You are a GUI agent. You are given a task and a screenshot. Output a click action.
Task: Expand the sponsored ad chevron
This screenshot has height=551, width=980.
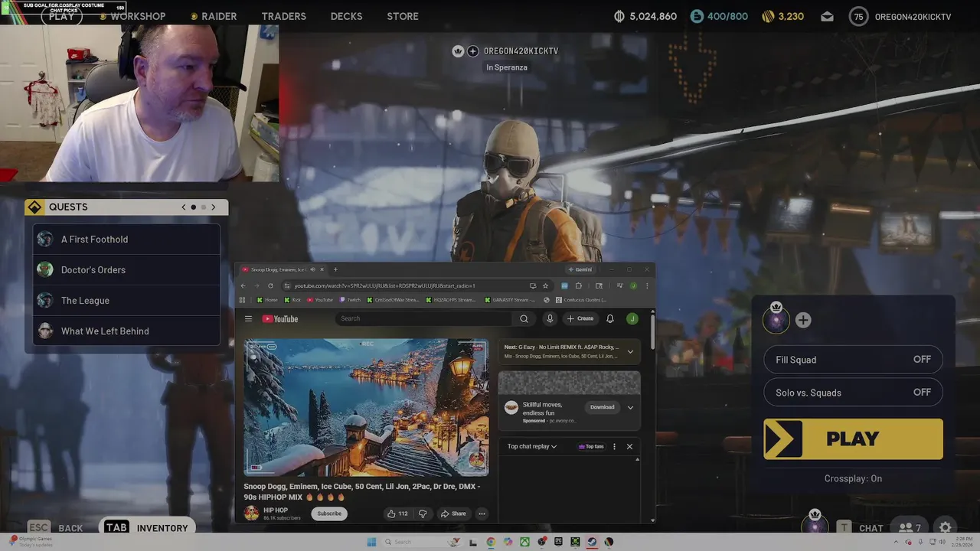(630, 407)
